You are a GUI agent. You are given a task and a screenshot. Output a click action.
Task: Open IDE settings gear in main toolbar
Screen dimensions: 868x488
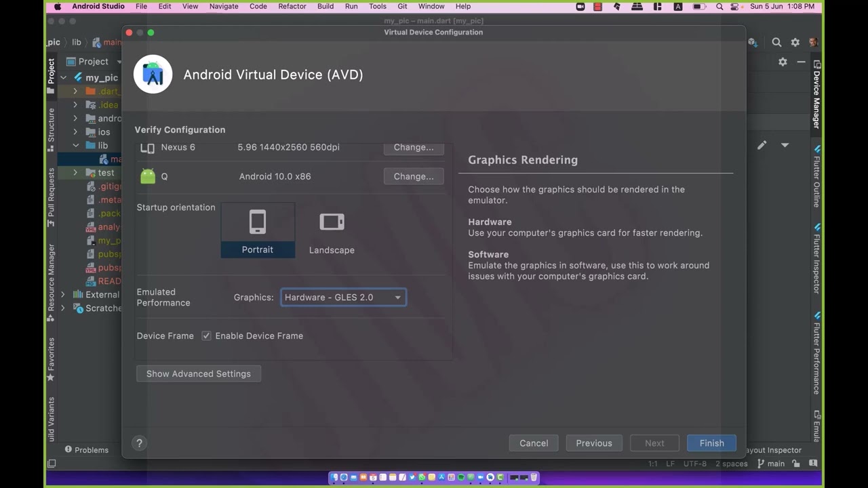point(795,42)
